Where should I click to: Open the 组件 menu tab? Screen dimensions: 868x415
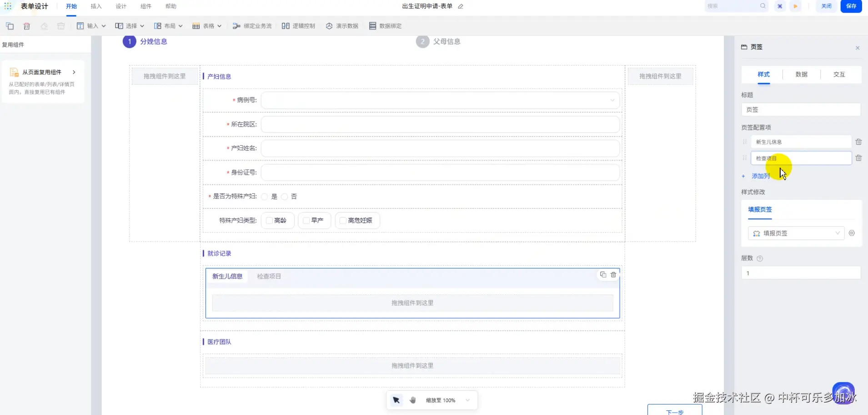[x=146, y=6]
